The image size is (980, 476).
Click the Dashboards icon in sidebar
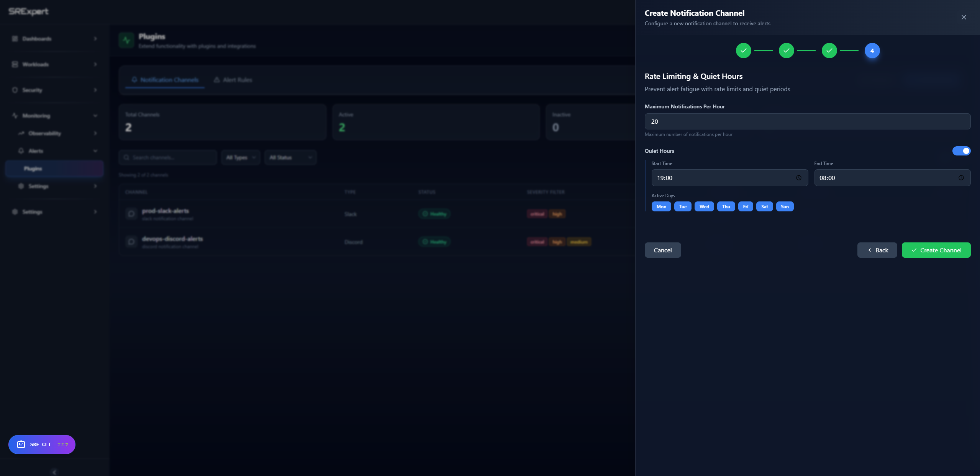[x=15, y=39]
